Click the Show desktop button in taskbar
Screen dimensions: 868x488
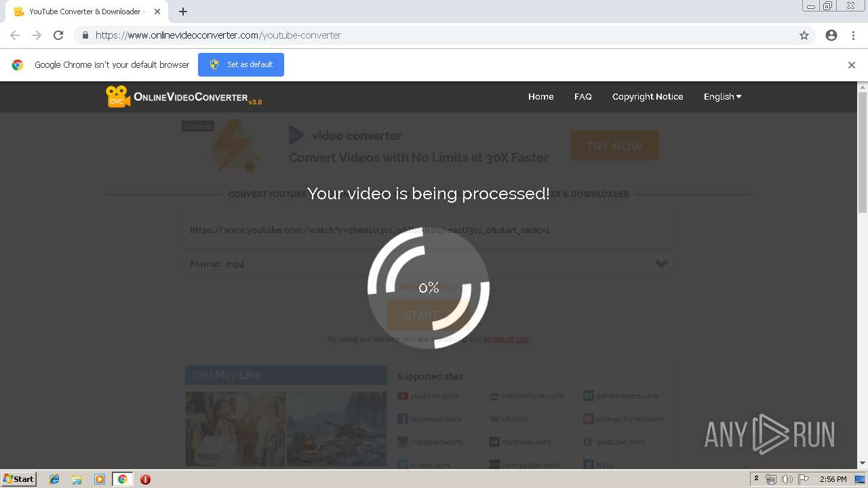click(x=861, y=479)
